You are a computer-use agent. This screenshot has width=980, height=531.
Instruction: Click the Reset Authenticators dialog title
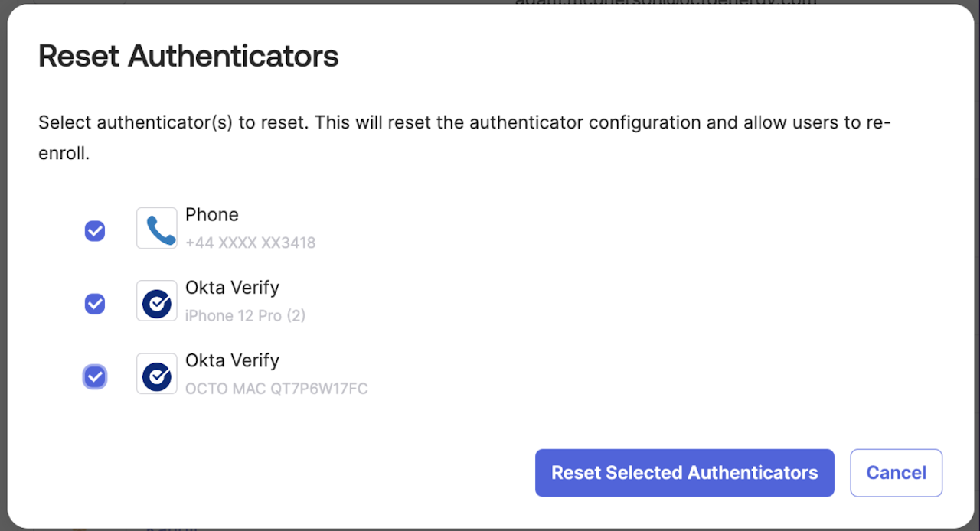click(x=188, y=56)
